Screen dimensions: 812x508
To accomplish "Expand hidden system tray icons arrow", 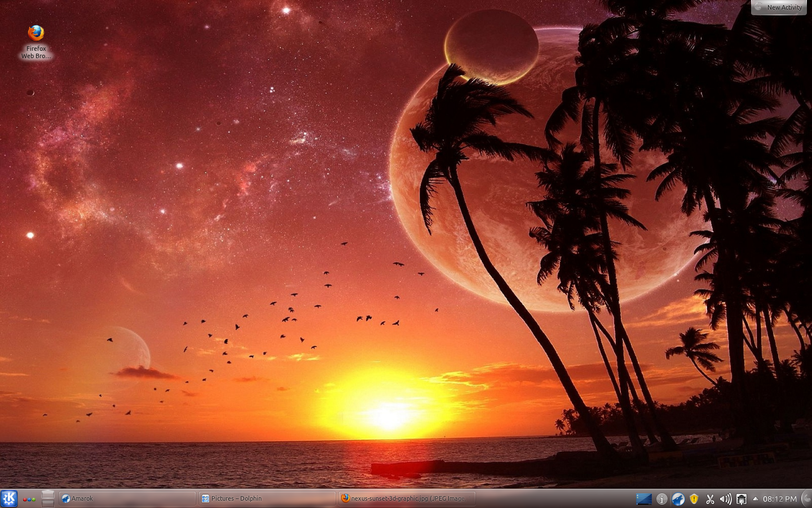I will (x=755, y=498).
